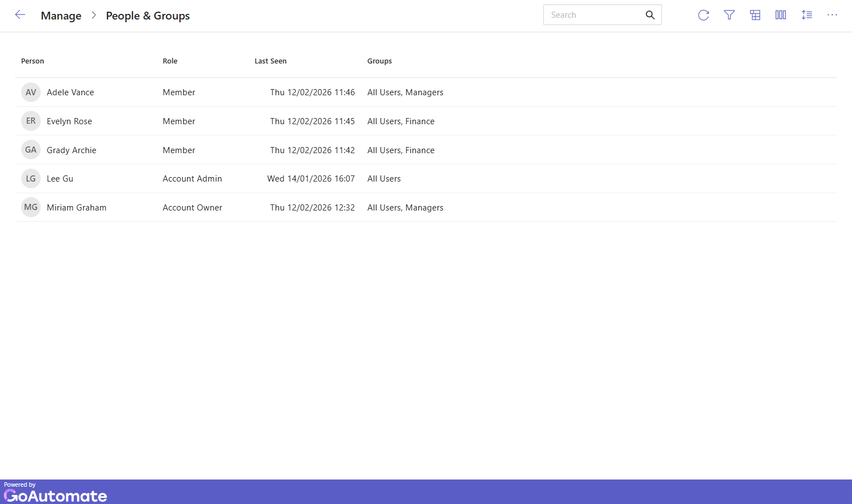Click the People & Groups breadcrumb

148,16
